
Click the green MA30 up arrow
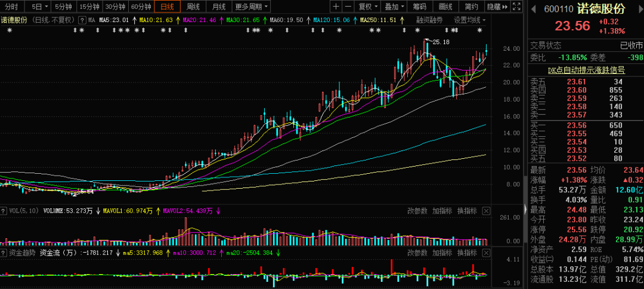(x=265, y=20)
